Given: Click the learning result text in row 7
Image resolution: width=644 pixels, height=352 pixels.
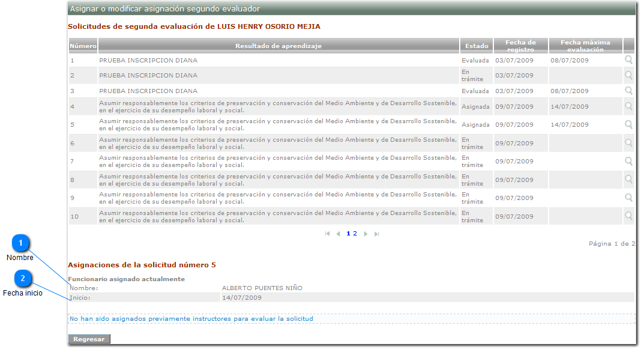Looking at the screenshot, I should [x=278, y=161].
